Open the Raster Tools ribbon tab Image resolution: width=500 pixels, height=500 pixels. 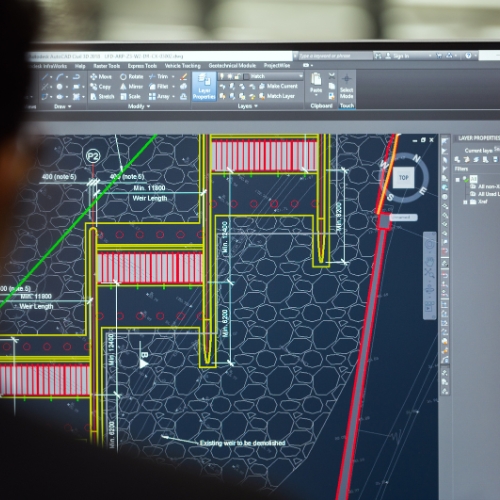coord(106,66)
